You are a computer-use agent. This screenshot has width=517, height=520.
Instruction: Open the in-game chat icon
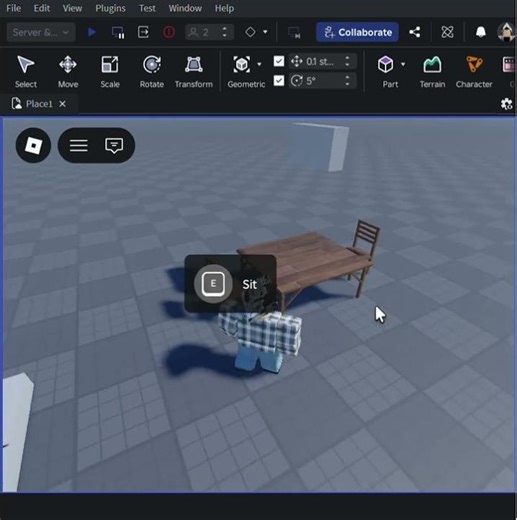click(114, 146)
